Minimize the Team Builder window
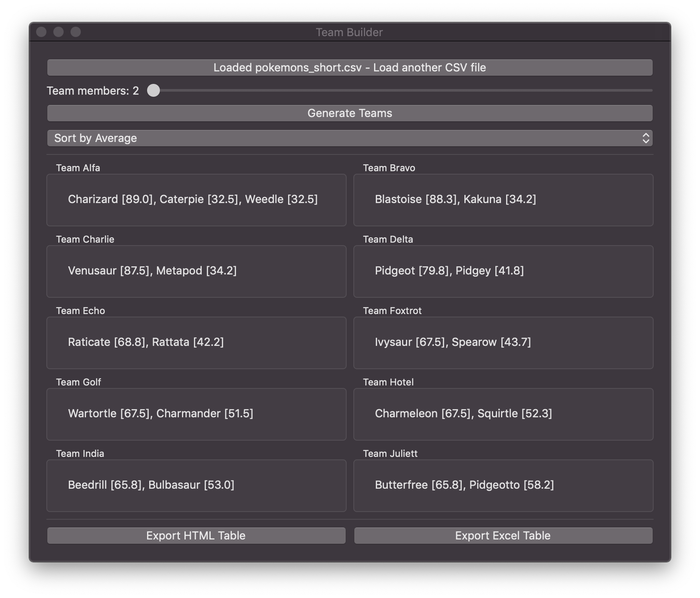 pyautogui.click(x=58, y=32)
